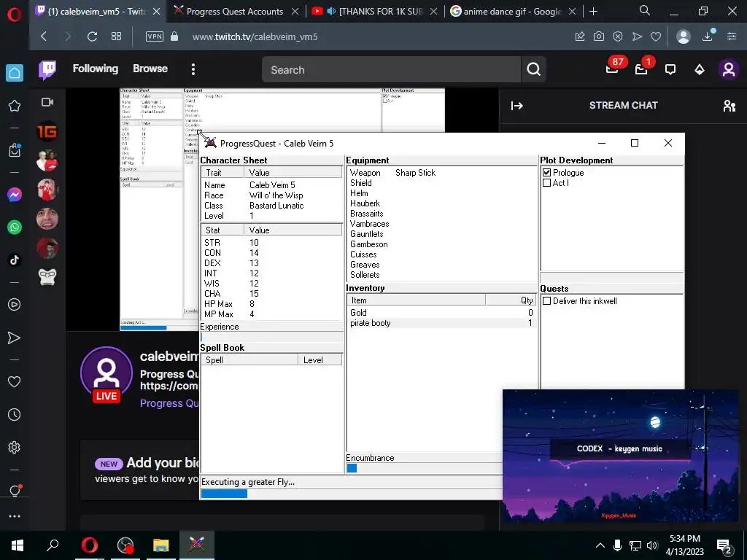Click the Inventory Item column header
Screen dimensions: 747x560
pyautogui.click(x=417, y=300)
